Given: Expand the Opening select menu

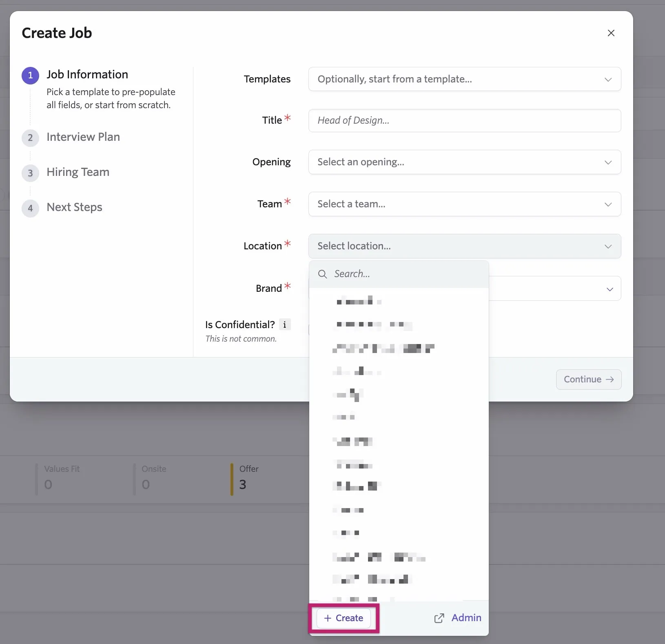Looking at the screenshot, I should [x=465, y=162].
